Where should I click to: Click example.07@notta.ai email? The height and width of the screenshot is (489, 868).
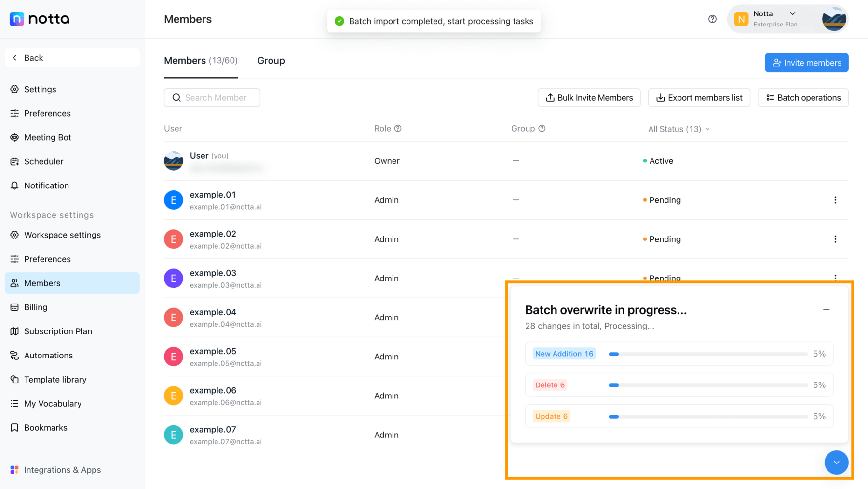(226, 442)
